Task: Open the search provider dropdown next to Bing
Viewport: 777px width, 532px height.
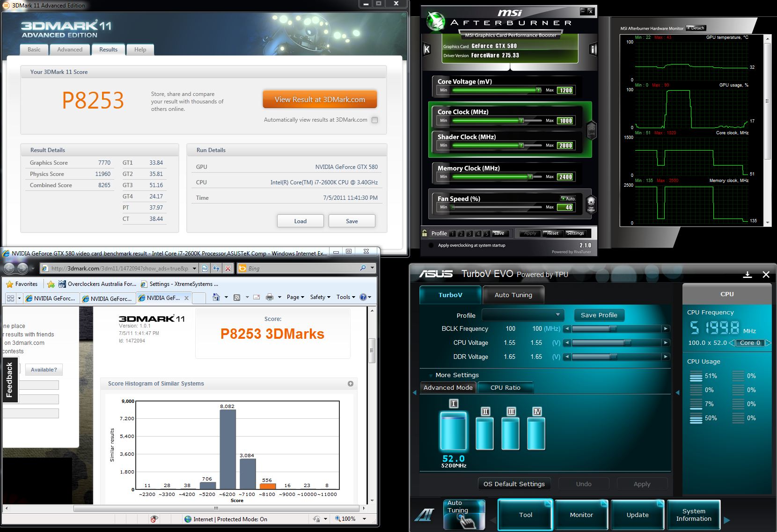Action: [x=372, y=268]
